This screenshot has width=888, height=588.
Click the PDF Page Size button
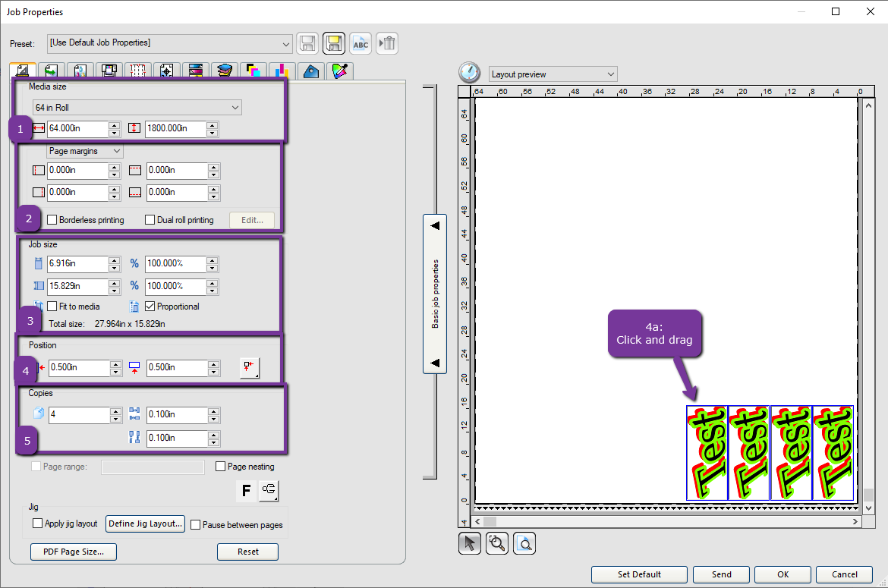tap(73, 552)
